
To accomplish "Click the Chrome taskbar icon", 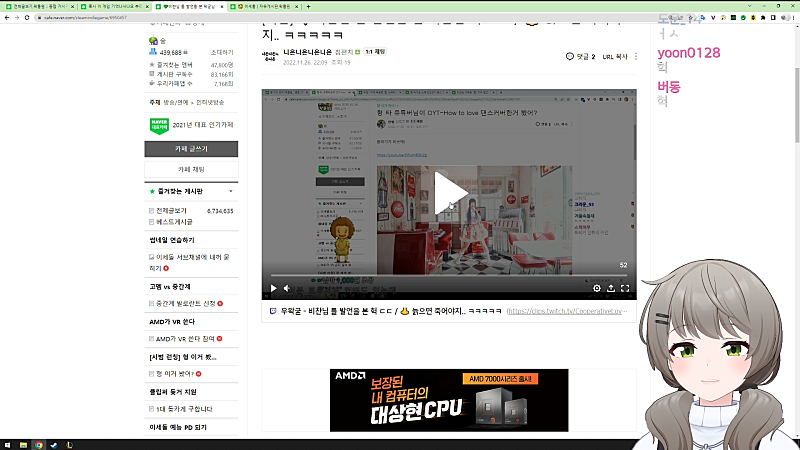I will [x=39, y=445].
